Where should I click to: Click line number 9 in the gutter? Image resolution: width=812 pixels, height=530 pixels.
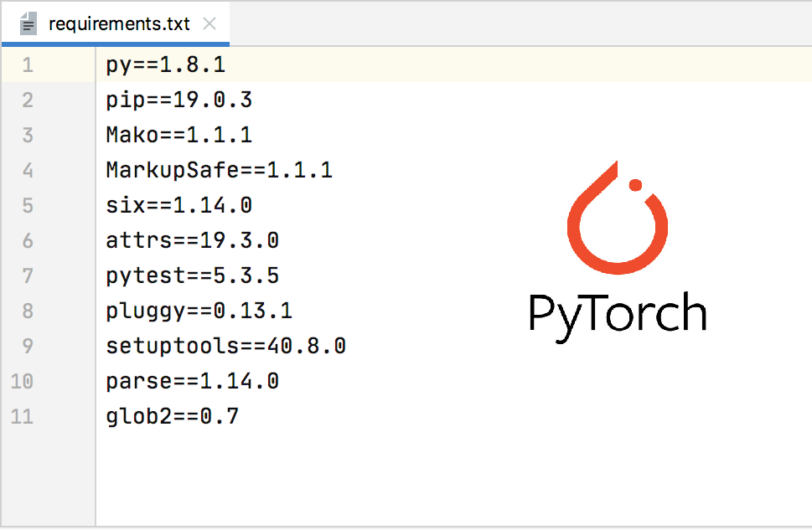pyautogui.click(x=28, y=347)
